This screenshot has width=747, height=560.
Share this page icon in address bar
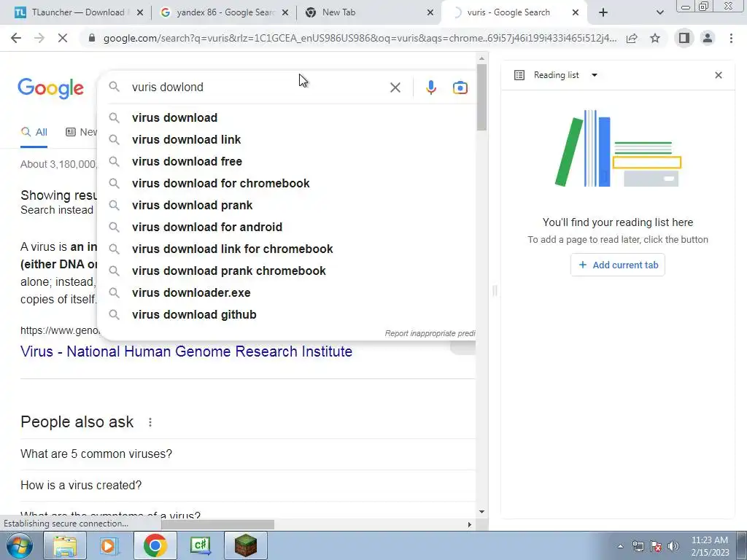(x=632, y=38)
